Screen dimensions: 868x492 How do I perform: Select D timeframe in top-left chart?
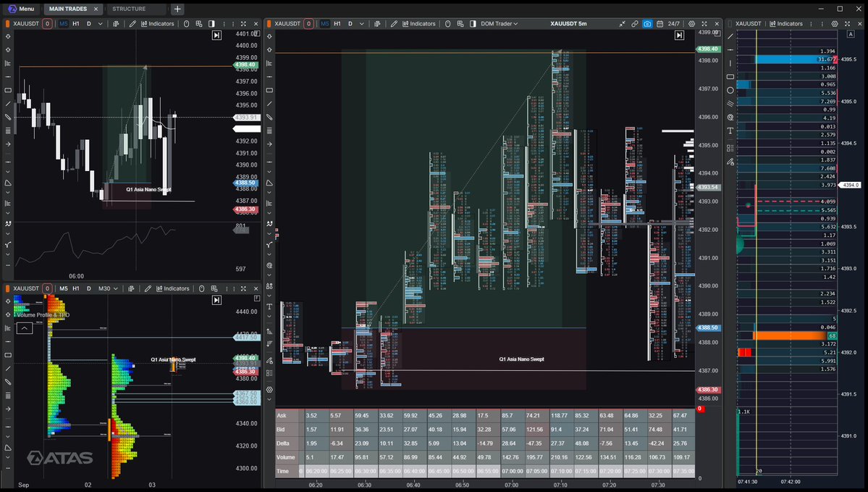pyautogui.click(x=88, y=24)
